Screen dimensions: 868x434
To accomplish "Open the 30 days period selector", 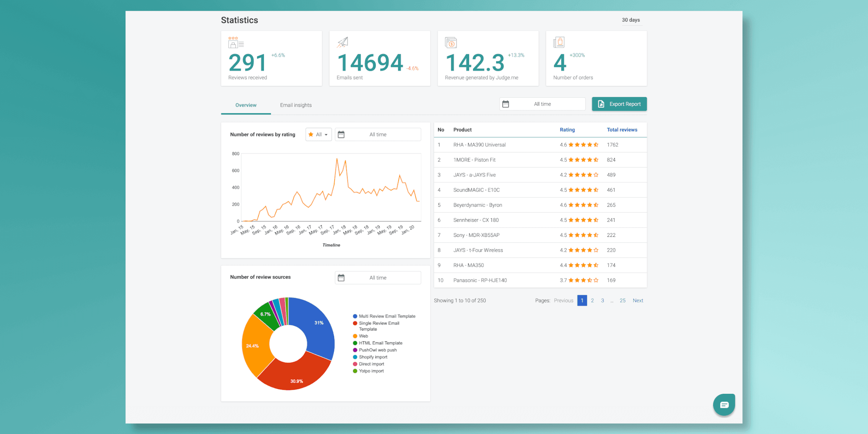I will pyautogui.click(x=631, y=20).
